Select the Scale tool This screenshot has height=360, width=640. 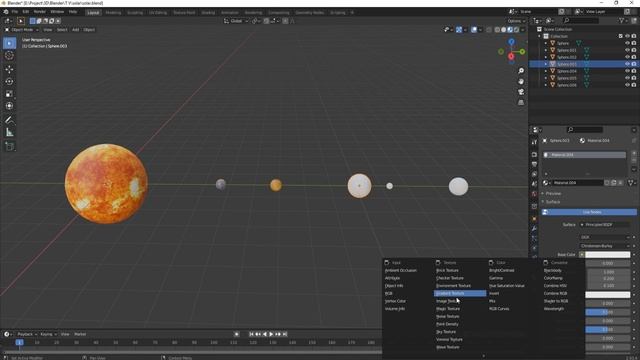coord(9,94)
